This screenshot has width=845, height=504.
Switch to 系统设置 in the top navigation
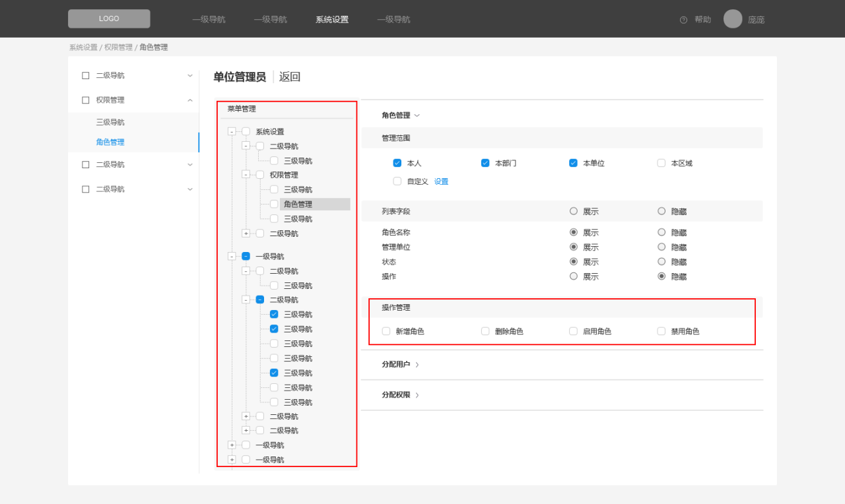coord(331,19)
